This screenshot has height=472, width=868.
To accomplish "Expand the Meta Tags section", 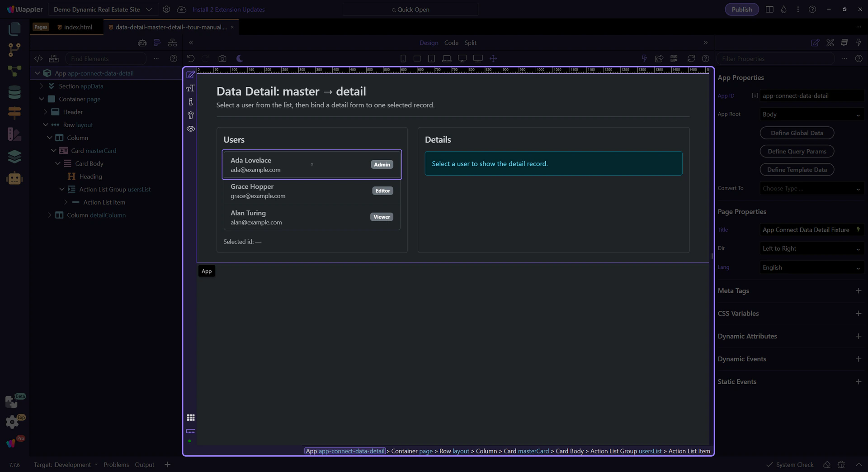I will pos(858,291).
